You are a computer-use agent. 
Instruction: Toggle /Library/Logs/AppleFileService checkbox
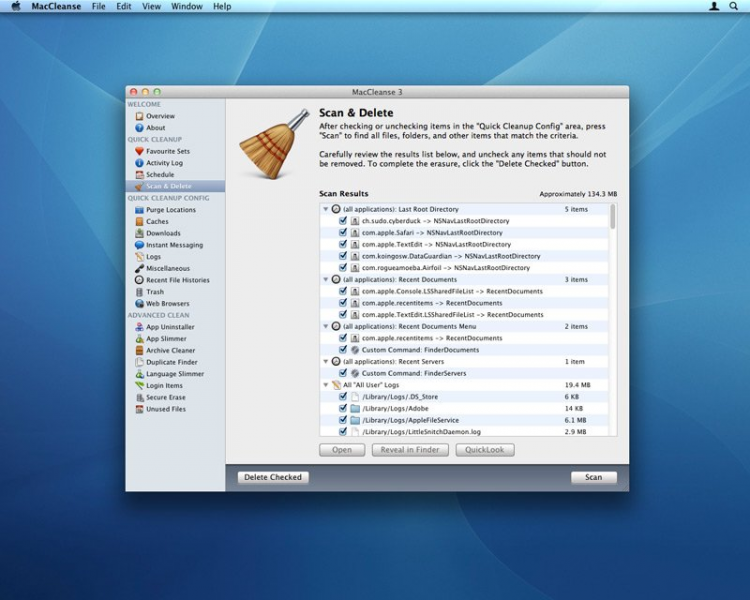point(342,420)
